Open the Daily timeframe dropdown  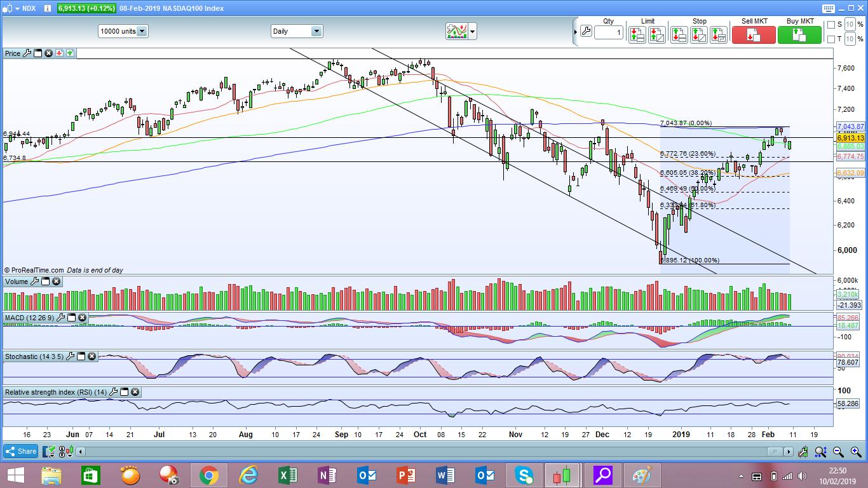(x=297, y=31)
